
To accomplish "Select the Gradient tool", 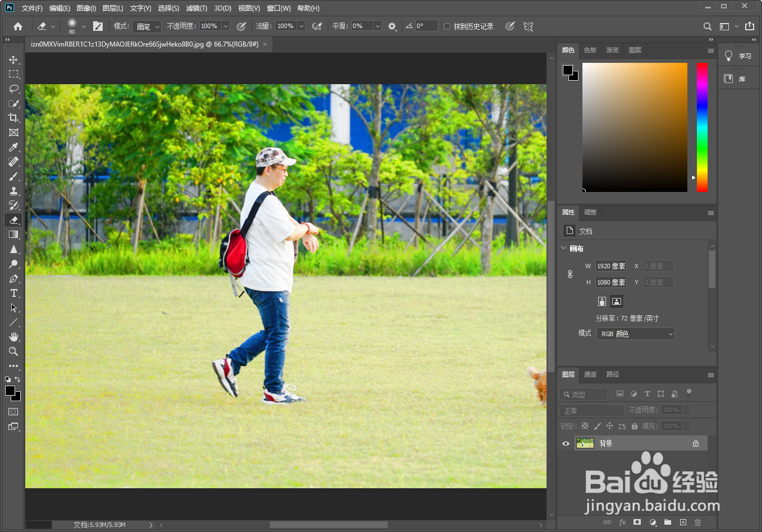I will tap(13, 235).
